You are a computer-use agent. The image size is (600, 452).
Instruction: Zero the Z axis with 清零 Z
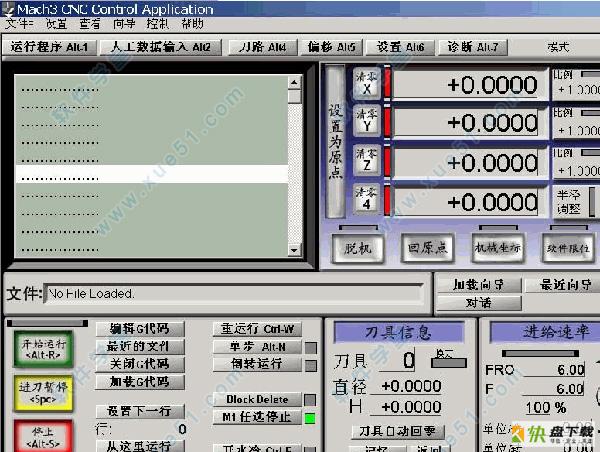(x=367, y=160)
